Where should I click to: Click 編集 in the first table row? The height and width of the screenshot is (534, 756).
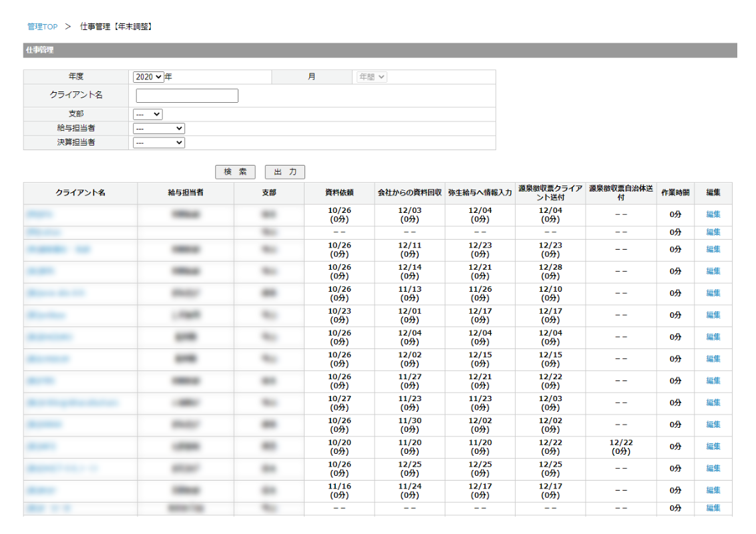(x=713, y=214)
